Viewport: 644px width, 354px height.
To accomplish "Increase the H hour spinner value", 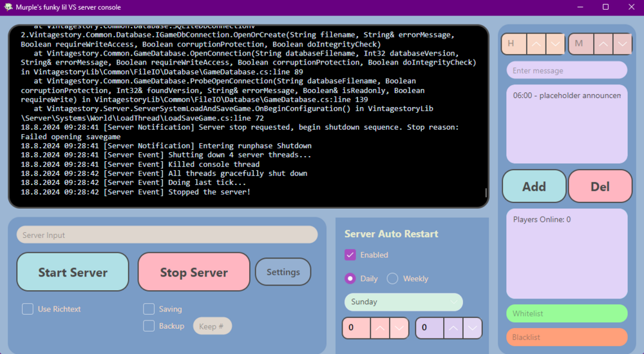I will (536, 44).
